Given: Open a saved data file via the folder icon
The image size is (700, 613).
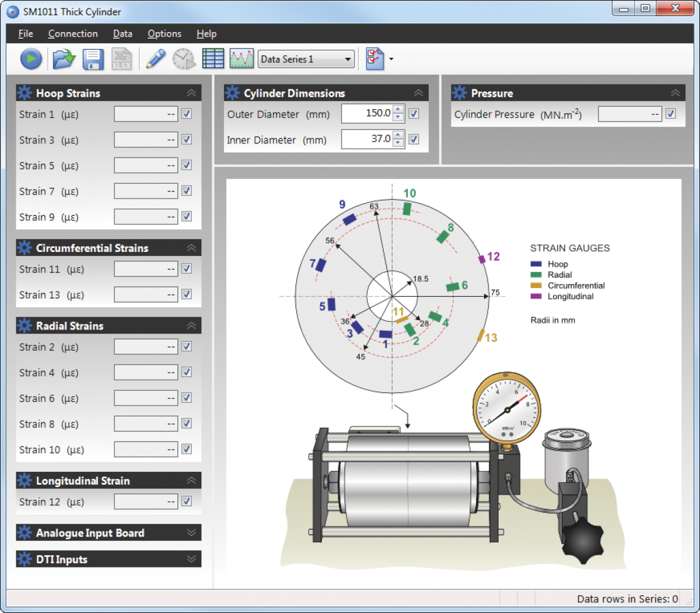Looking at the screenshot, I should (64, 59).
